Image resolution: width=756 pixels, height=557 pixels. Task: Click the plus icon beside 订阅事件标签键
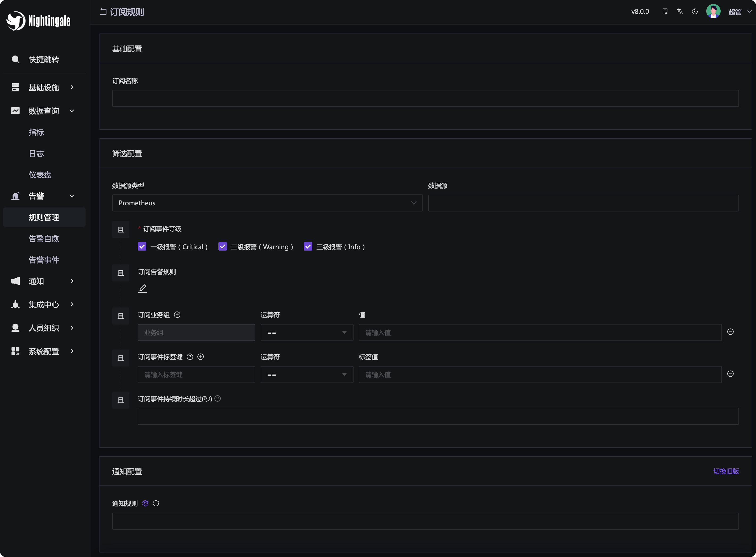(201, 357)
